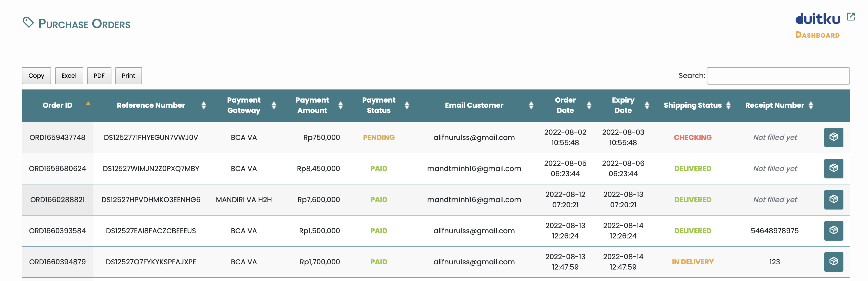Viewport: 868px width, 281px height.
Task: Export orders using Excel button
Action: click(69, 76)
